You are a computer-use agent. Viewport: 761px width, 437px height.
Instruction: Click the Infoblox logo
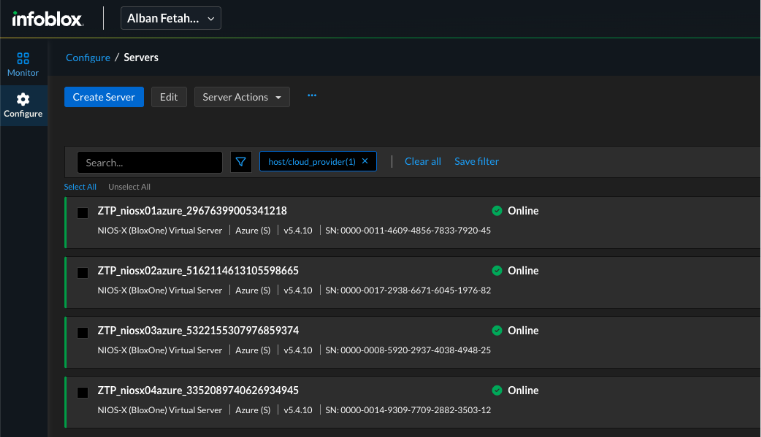pos(47,19)
